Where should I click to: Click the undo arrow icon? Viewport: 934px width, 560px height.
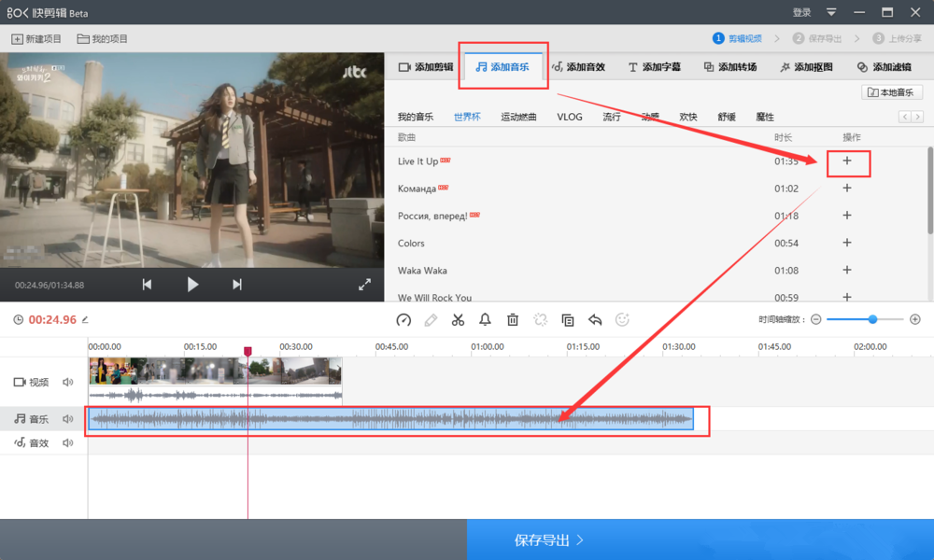(x=595, y=320)
